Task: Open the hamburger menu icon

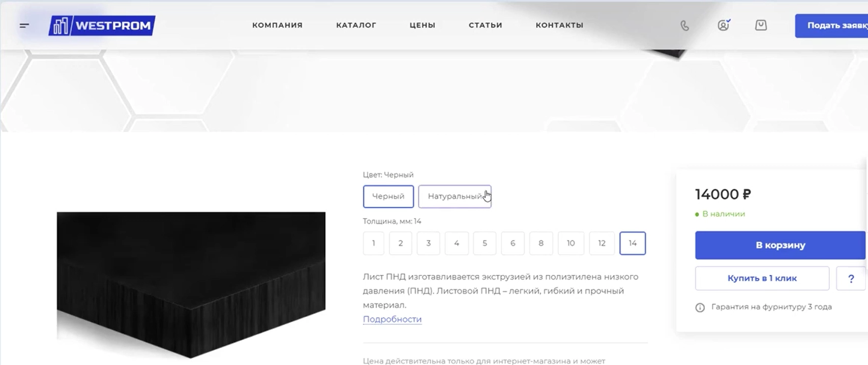Action: (x=24, y=25)
